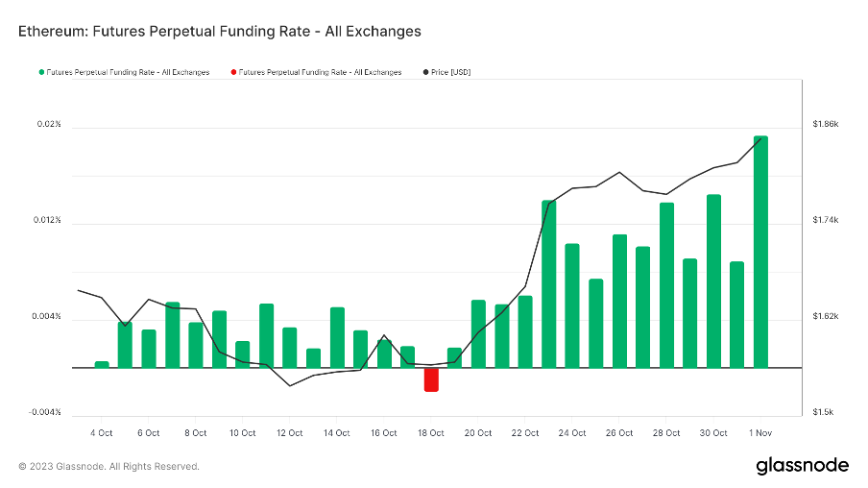Screen dimensions: 868x488
Task: Click the 1 Nov date label
Action: [x=760, y=433]
